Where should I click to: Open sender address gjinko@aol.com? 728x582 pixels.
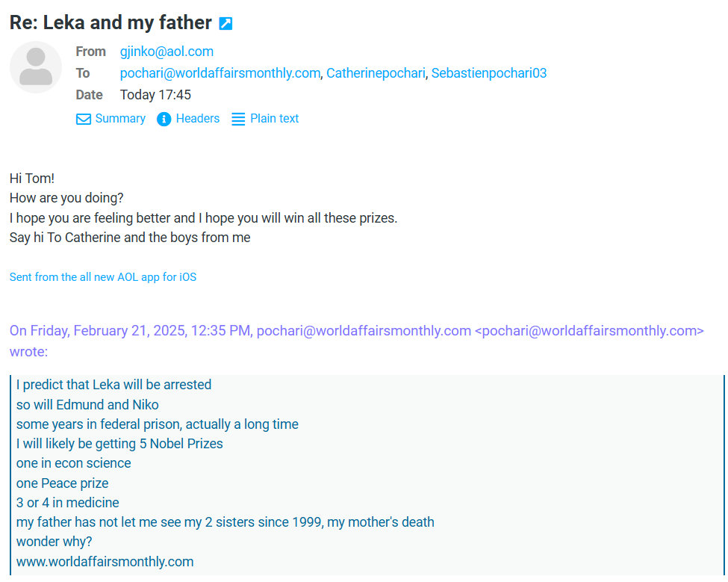pos(167,52)
